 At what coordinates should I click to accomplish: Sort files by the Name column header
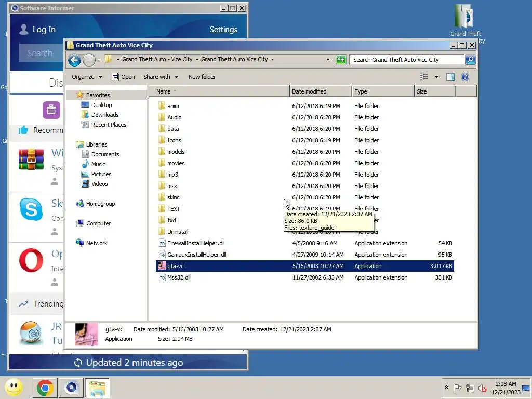pyautogui.click(x=219, y=91)
